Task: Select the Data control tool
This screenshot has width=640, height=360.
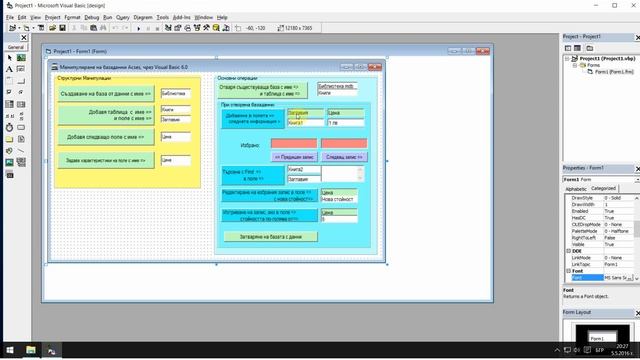Action: tap(21, 162)
